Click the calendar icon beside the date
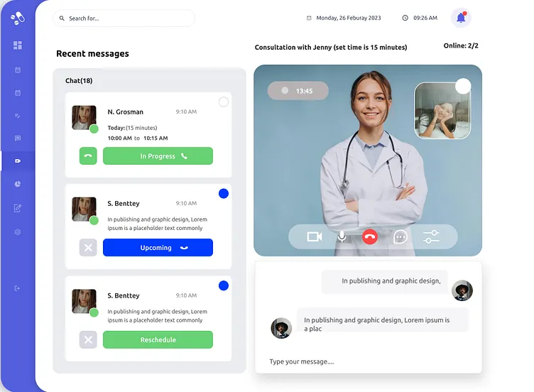 [309, 18]
